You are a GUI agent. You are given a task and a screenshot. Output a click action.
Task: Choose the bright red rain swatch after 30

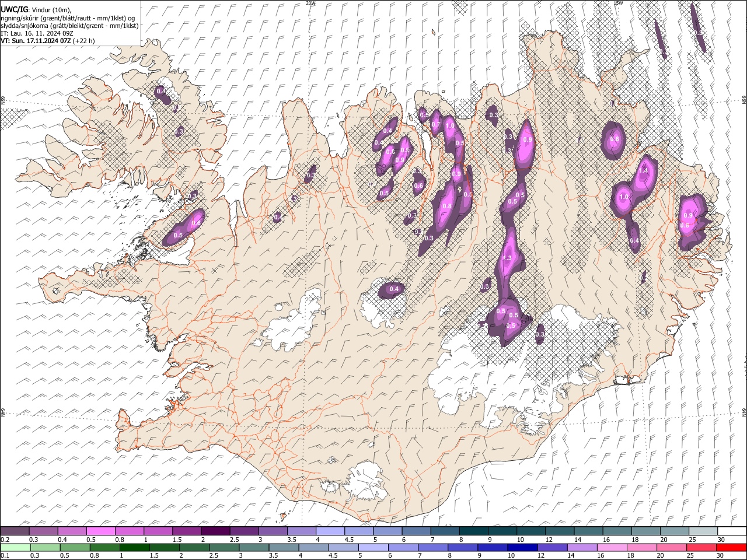tap(731, 547)
